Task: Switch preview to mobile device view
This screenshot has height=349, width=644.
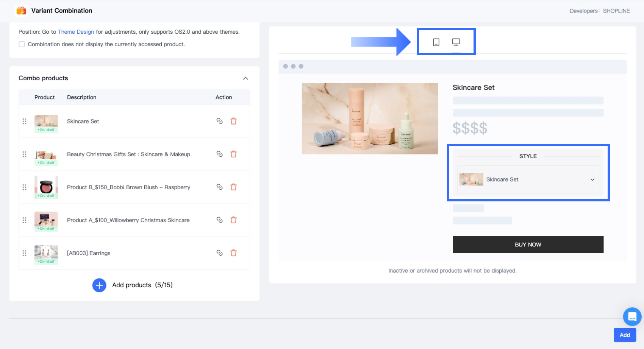Action: [x=436, y=42]
